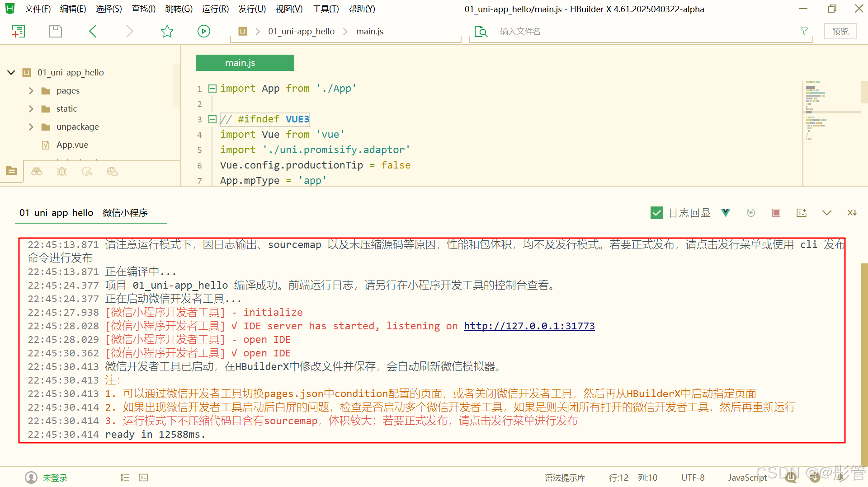Collapse the 01_uni-app_hello project node

[x=11, y=72]
